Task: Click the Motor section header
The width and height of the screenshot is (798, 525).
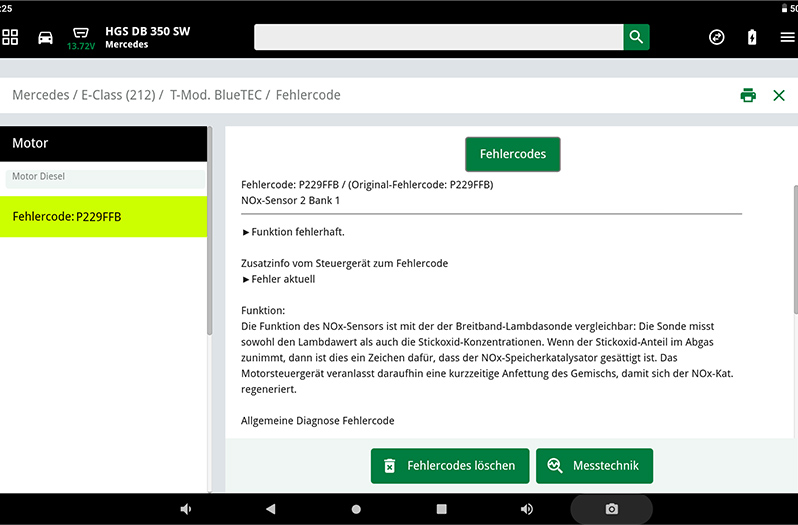Action: pos(104,144)
